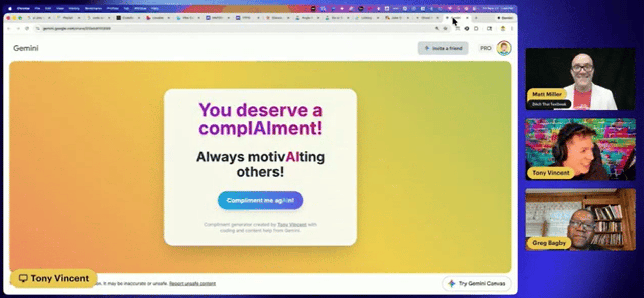
Task: Open the Window menu
Action: [x=140, y=8]
